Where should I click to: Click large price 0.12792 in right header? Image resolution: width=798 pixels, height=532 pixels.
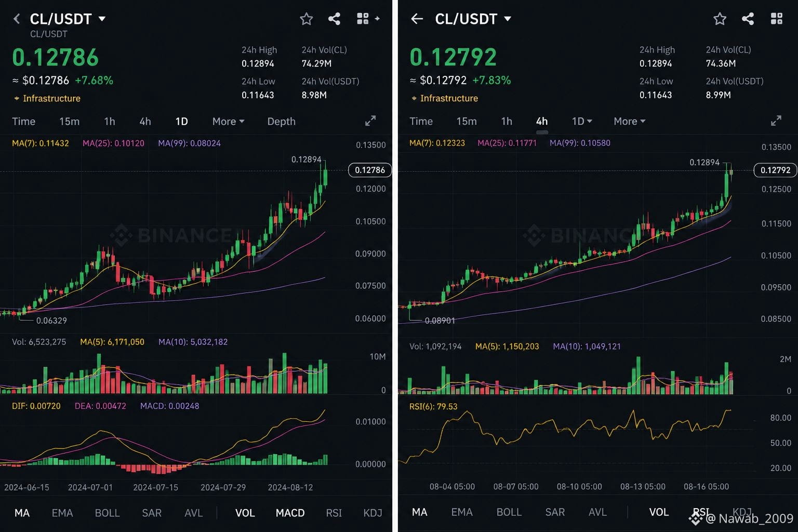point(453,57)
